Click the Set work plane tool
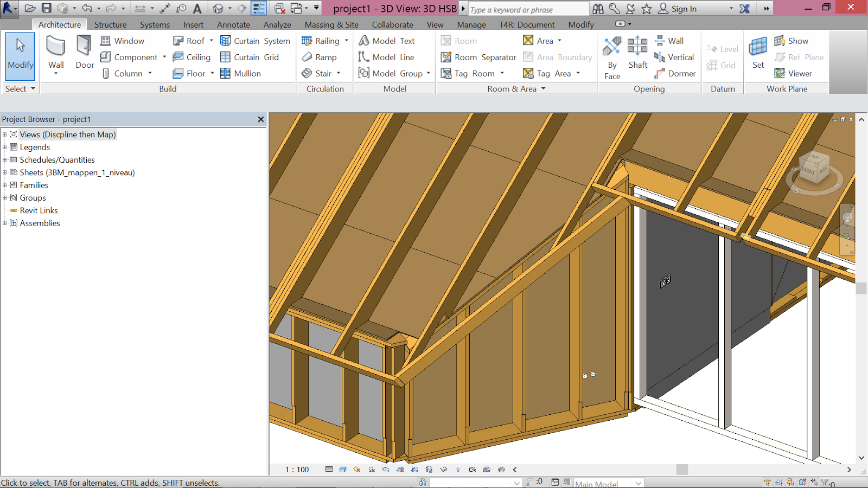 tap(758, 53)
